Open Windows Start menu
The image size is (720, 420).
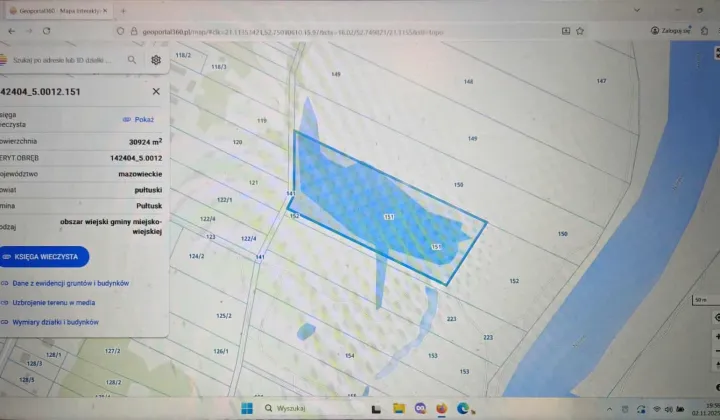coord(246,408)
